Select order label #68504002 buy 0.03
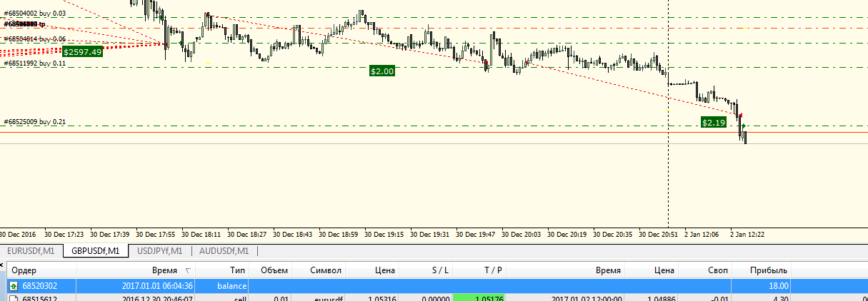 [35, 13]
